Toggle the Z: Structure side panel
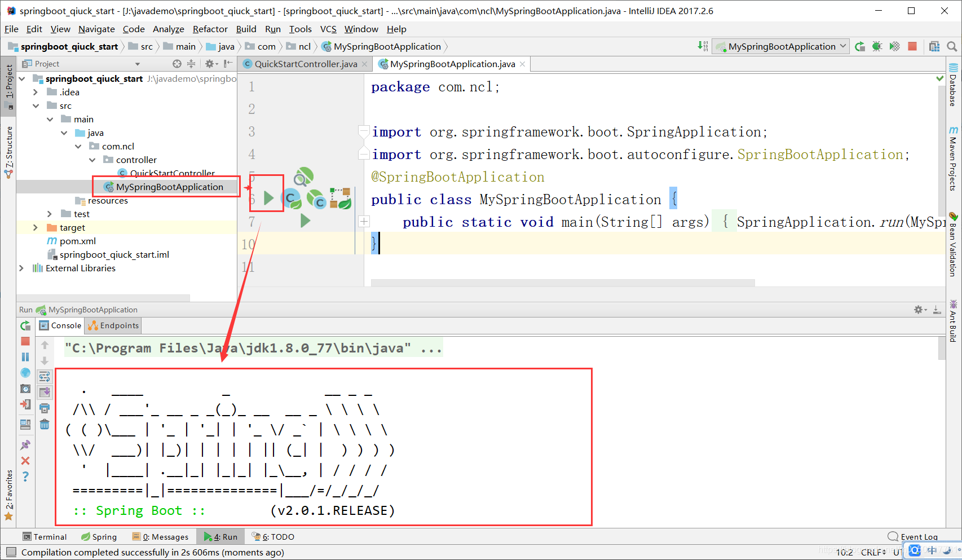 click(8, 151)
